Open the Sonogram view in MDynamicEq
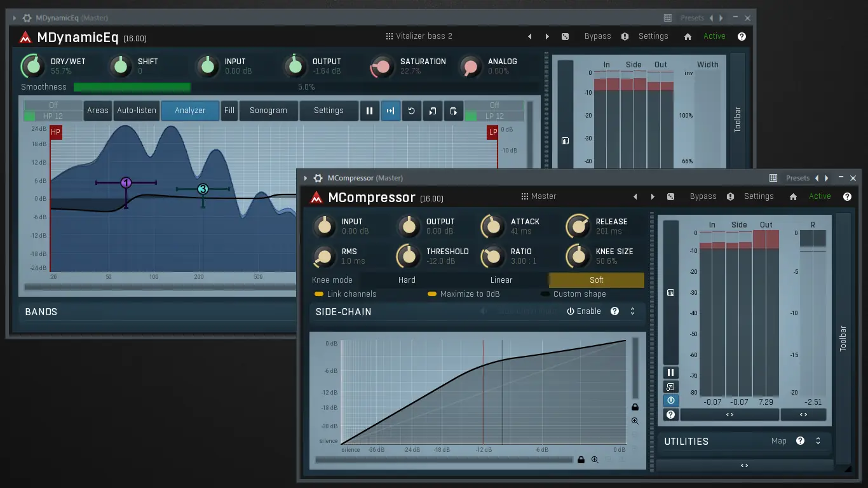868x488 pixels. 268,111
